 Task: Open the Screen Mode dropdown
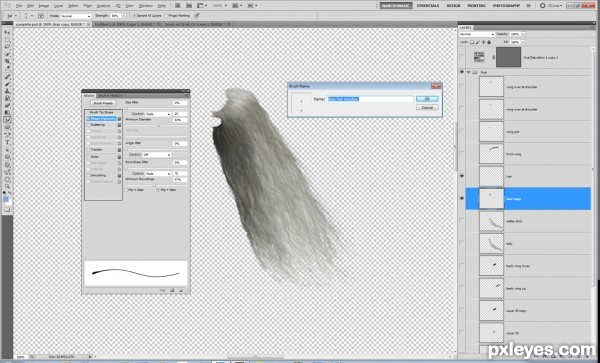(252, 6)
